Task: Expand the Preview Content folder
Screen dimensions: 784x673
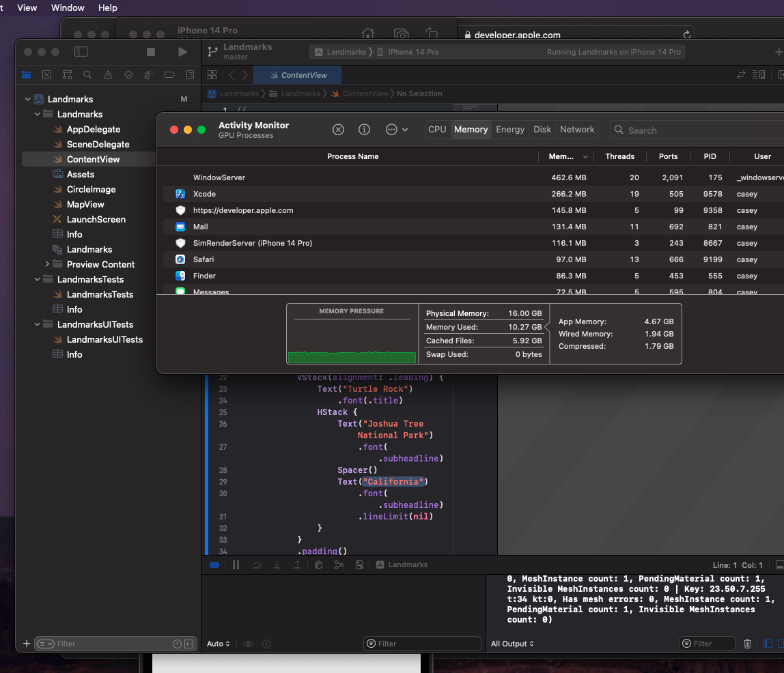Action: click(x=47, y=264)
